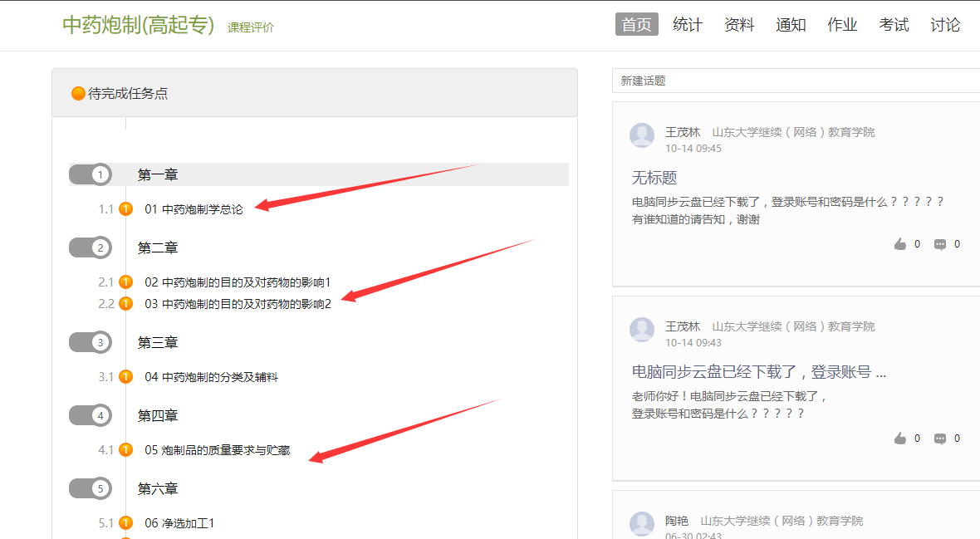Click the orange task badge beside lesson 1.1
The height and width of the screenshot is (539, 980).
click(126, 209)
